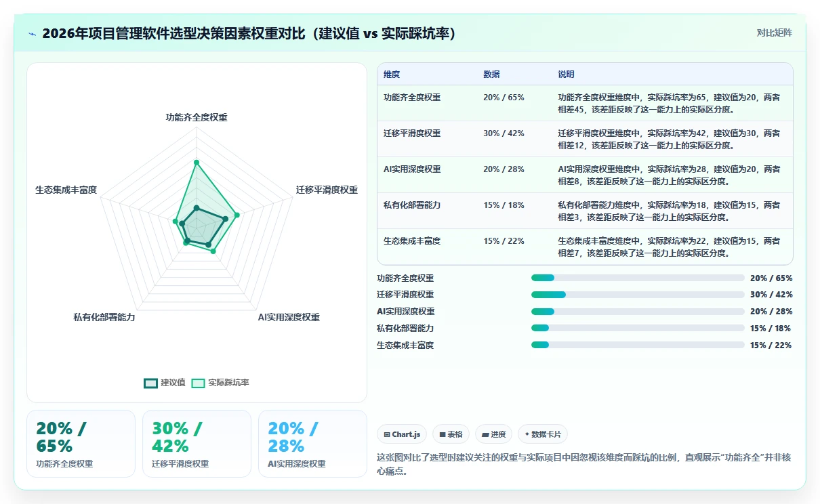
Task: Click the description for 功能齐全度权重 row
Action: tap(669, 103)
